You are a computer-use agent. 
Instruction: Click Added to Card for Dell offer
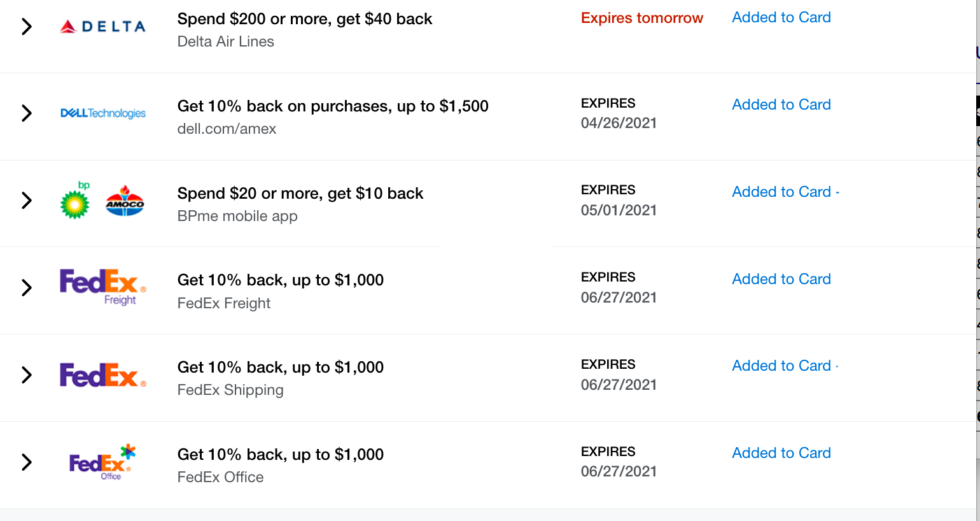781,104
